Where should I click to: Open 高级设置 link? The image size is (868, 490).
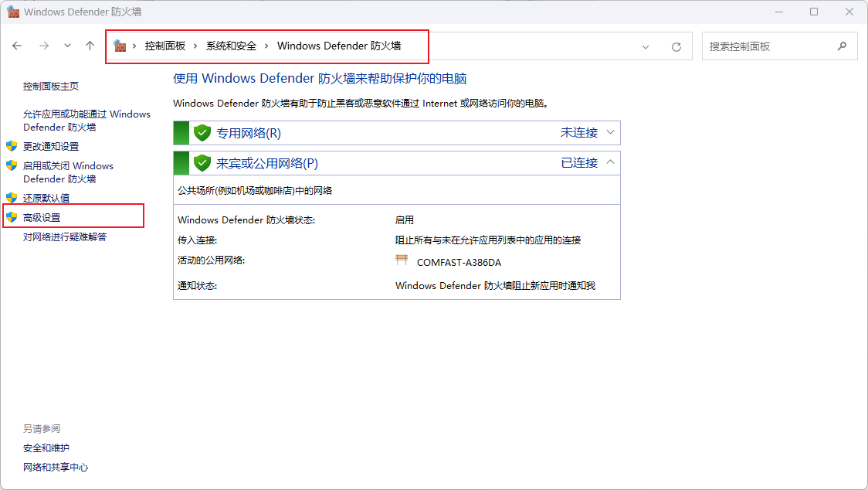pyautogui.click(x=42, y=217)
